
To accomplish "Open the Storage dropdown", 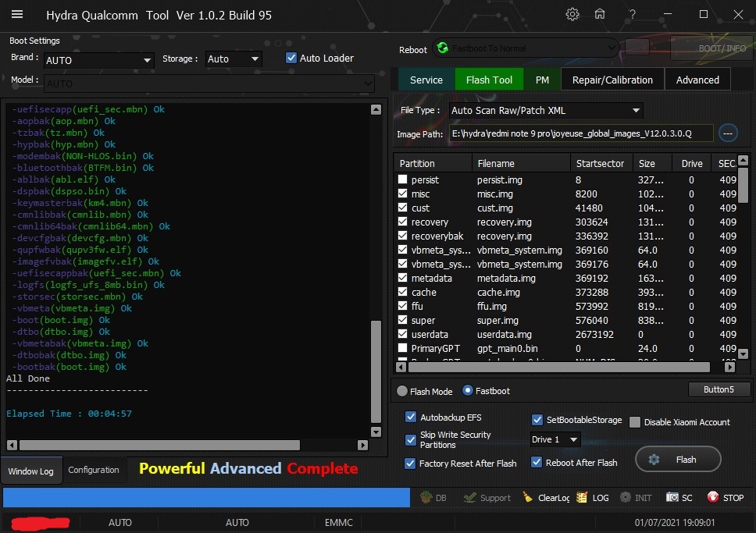I will coord(234,59).
